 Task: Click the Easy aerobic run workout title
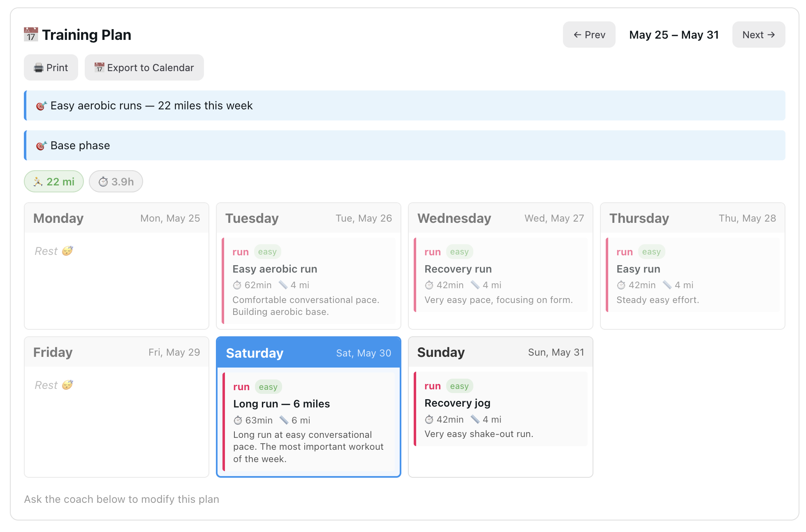tap(275, 269)
